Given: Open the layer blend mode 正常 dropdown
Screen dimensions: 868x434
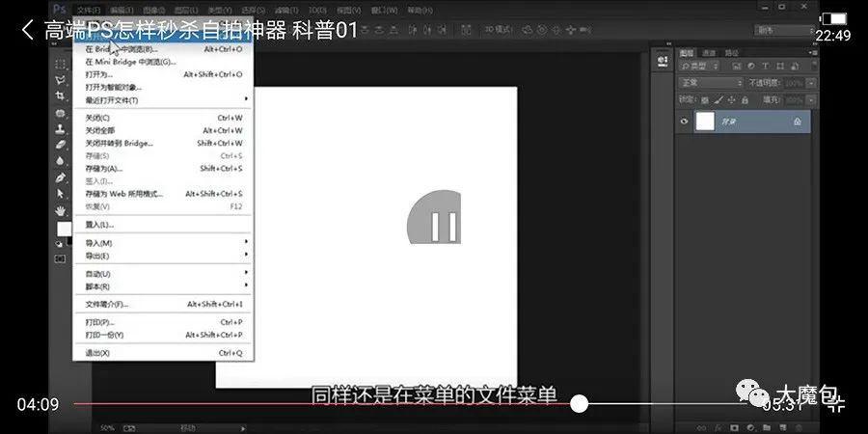Looking at the screenshot, I should (711, 83).
